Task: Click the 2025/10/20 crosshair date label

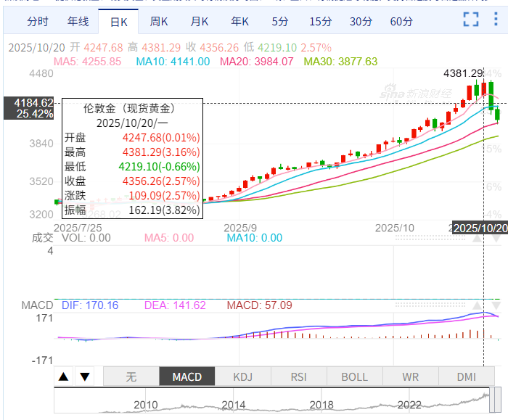Action: (x=480, y=228)
